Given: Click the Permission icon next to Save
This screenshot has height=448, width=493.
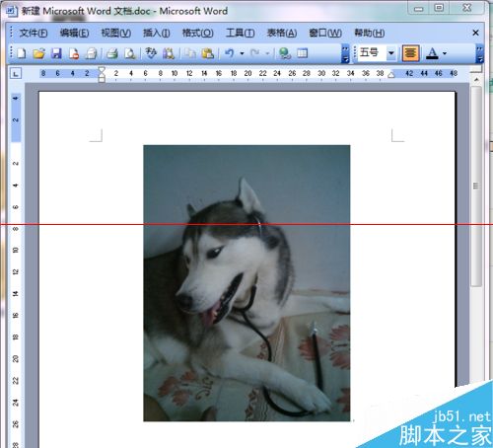Looking at the screenshot, I should 74,53.
